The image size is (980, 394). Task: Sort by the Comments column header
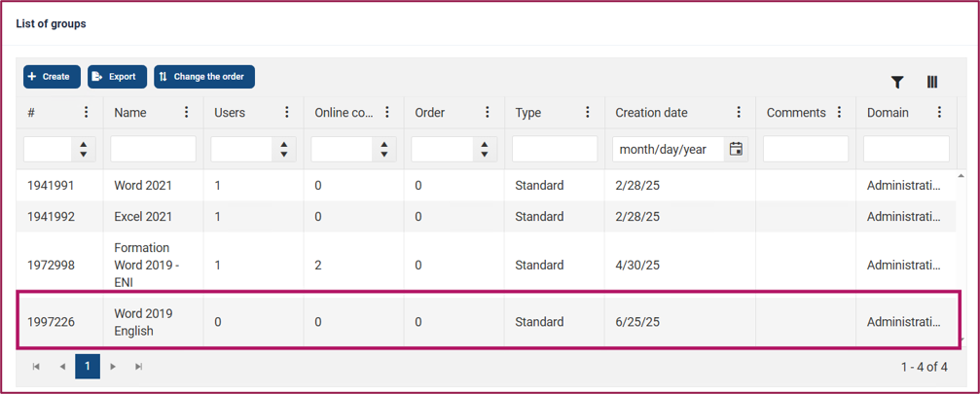pyautogui.click(x=796, y=113)
